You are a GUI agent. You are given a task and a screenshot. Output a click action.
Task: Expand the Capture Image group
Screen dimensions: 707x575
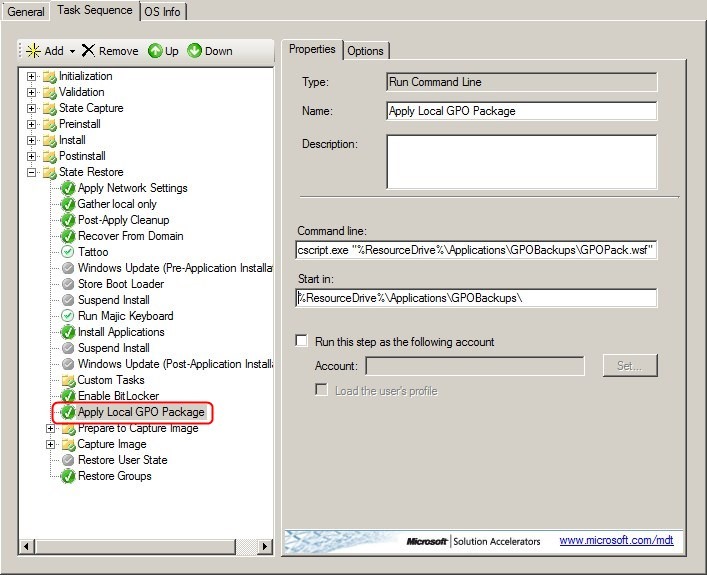coord(50,445)
